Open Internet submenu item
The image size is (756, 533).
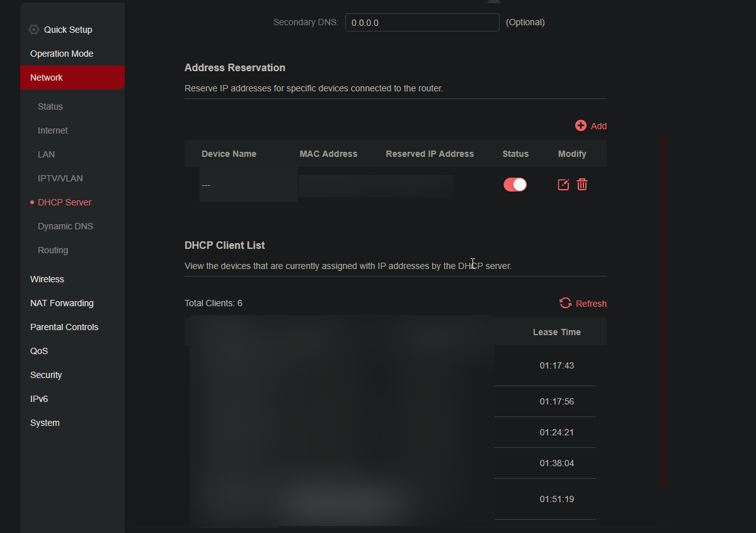click(x=53, y=130)
